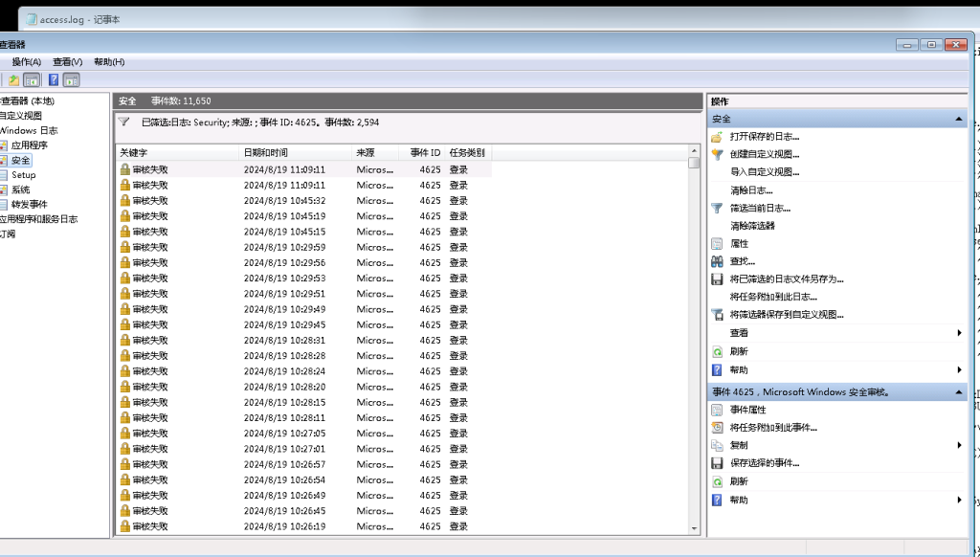
Task: Select the 系统 log in tree
Action: pyautogui.click(x=20, y=189)
